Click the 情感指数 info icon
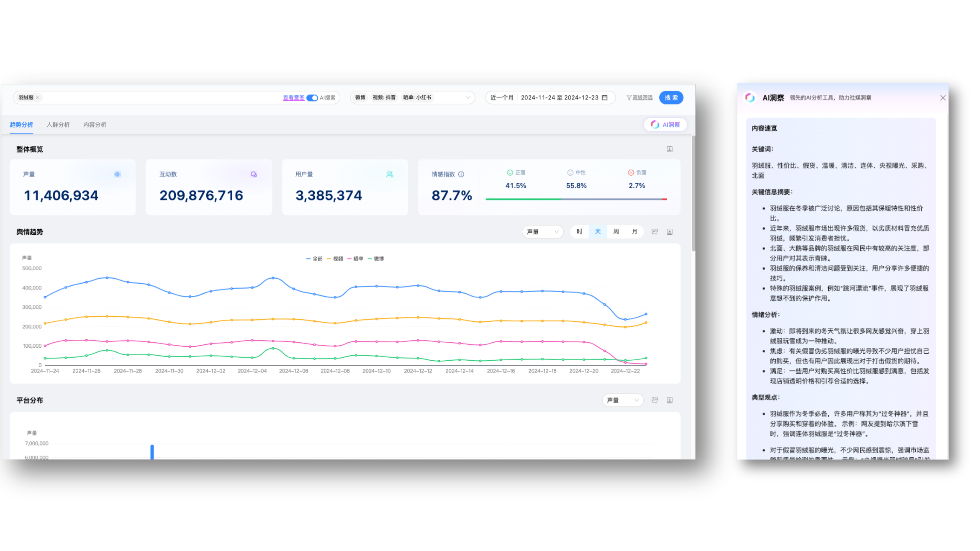Screen dimensions: 980x551 [x=461, y=174]
